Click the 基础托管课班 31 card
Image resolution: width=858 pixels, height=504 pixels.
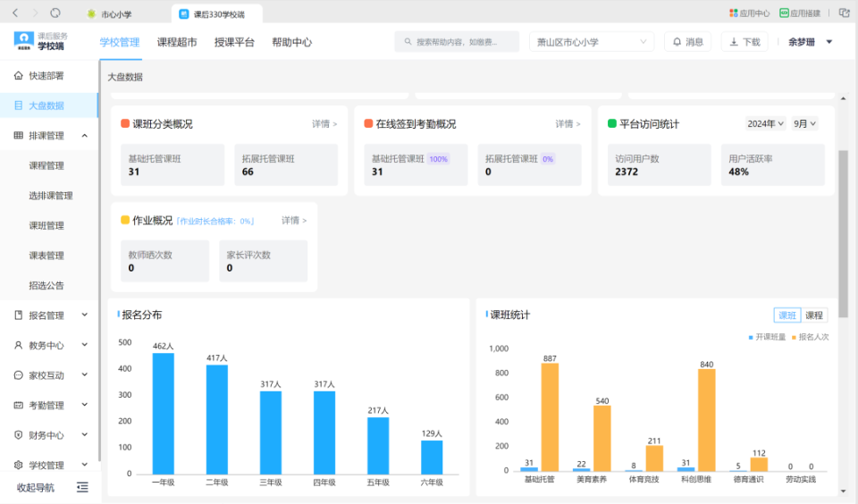[172, 164]
